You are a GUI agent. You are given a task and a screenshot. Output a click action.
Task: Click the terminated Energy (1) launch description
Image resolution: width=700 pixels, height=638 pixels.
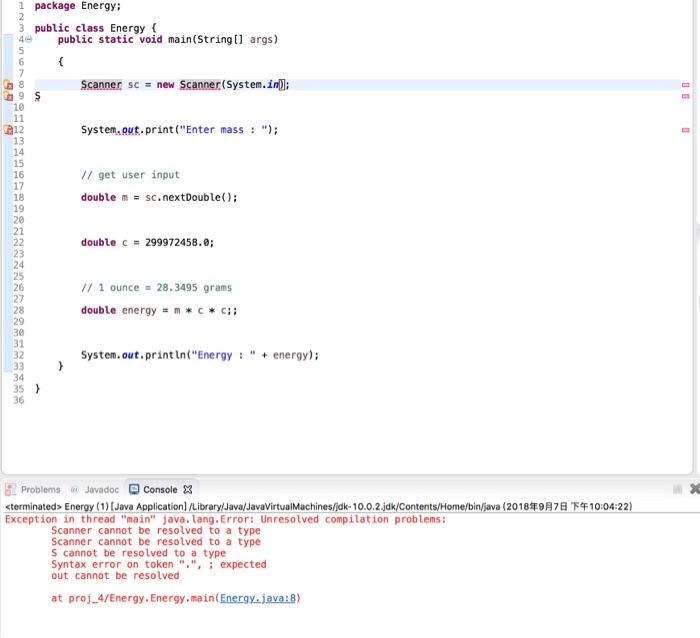click(318, 507)
